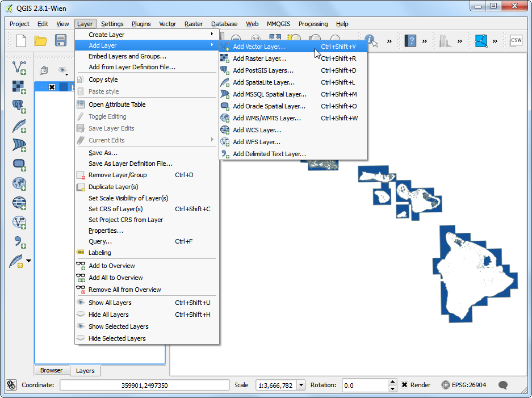Click the Add PostGIS Layers sidebar icon

click(x=19, y=106)
